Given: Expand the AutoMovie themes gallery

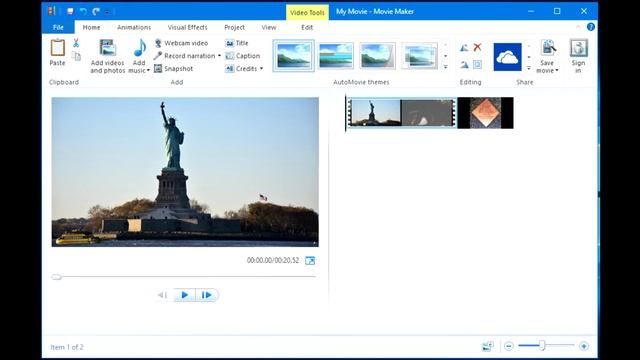Looking at the screenshot, I should pos(446,67).
